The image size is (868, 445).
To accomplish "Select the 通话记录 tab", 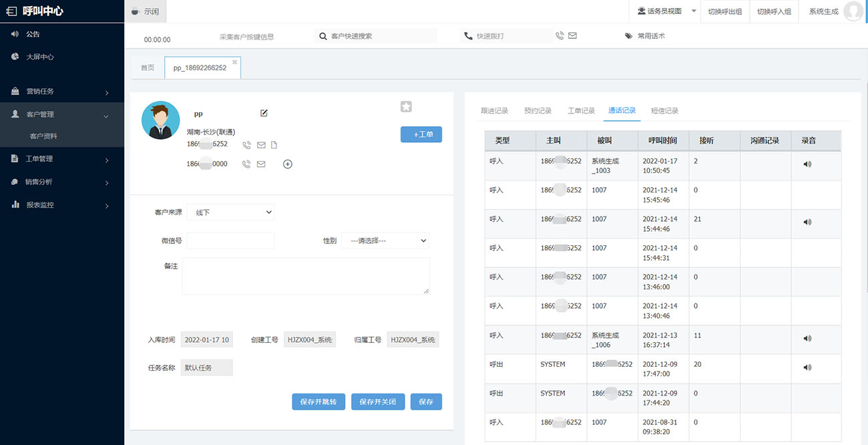I will [622, 111].
